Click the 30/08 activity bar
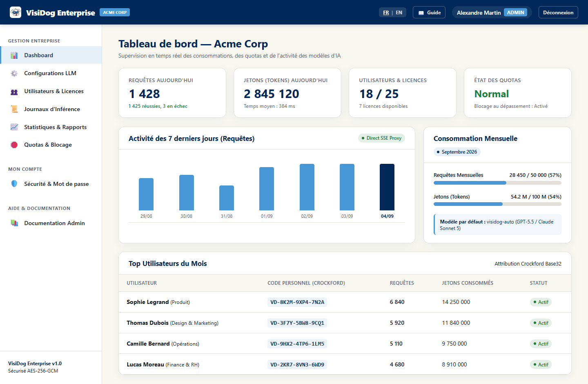Viewport: 588px width, 384px height. tap(187, 192)
